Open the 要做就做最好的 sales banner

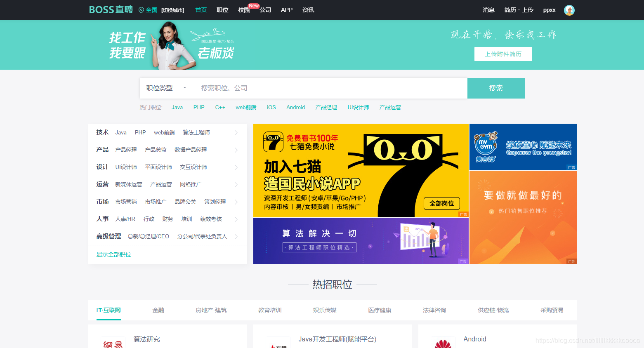523,217
